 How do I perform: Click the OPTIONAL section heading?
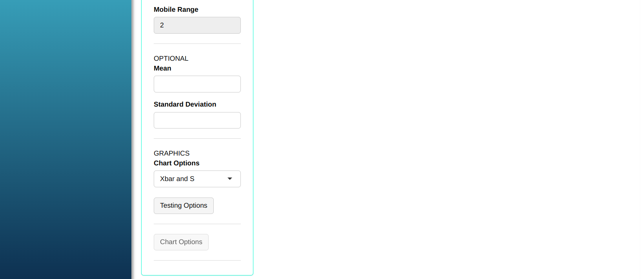[171, 58]
